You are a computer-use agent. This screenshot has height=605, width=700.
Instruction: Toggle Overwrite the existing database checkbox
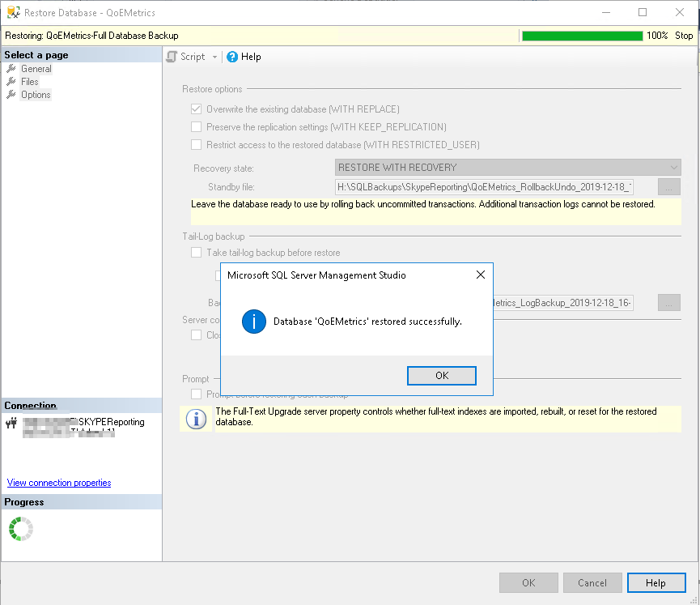click(196, 109)
